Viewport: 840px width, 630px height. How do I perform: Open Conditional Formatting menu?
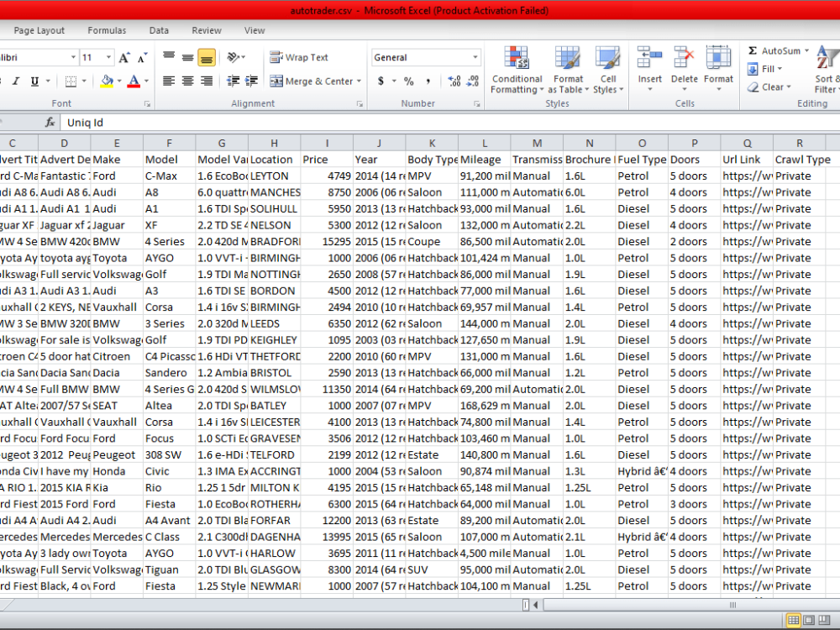coord(517,71)
